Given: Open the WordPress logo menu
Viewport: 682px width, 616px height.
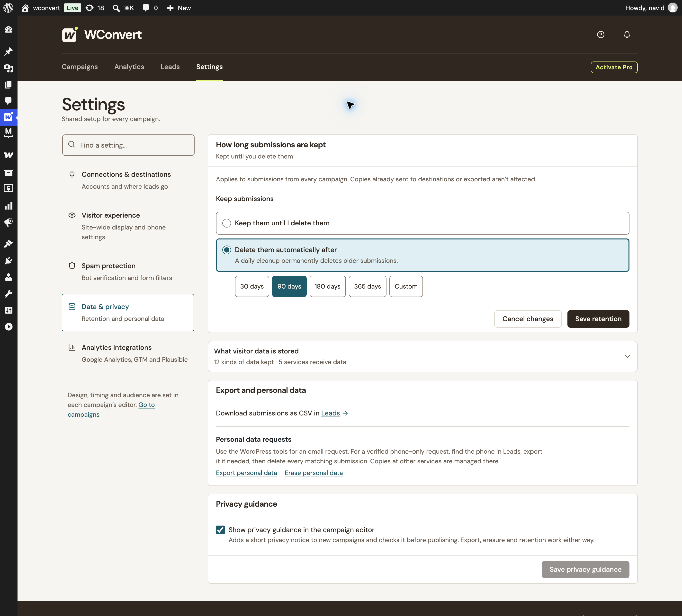Looking at the screenshot, I should pyautogui.click(x=8, y=8).
